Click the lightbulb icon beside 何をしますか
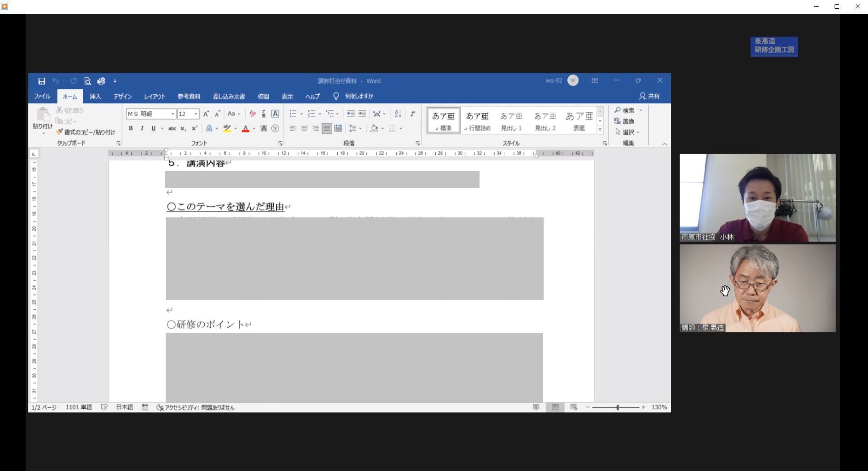Image resolution: width=868 pixels, height=471 pixels. (x=336, y=96)
